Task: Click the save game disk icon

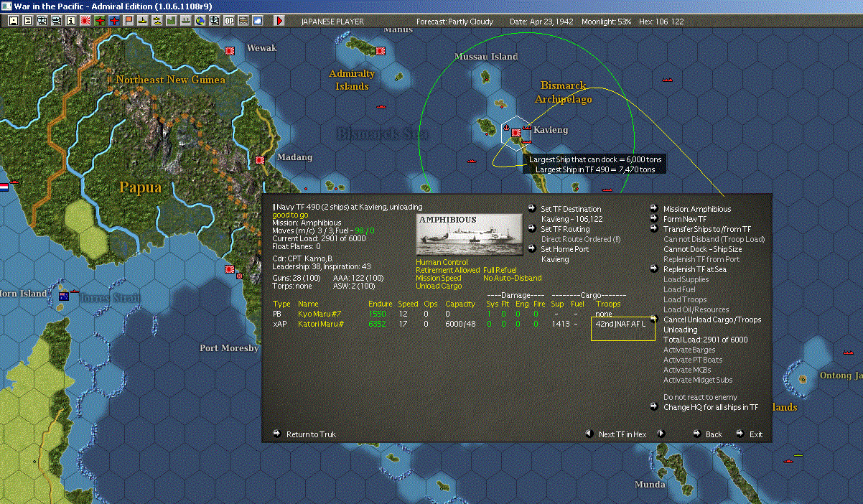Action: pos(13,21)
